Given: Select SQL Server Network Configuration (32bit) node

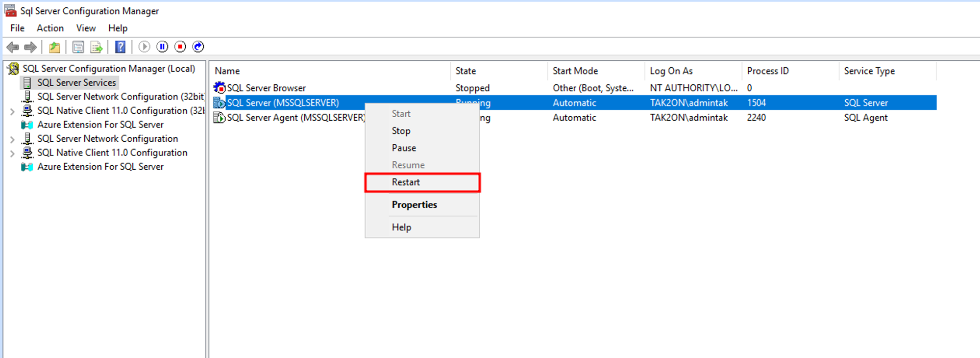Looking at the screenshot, I should click(121, 97).
